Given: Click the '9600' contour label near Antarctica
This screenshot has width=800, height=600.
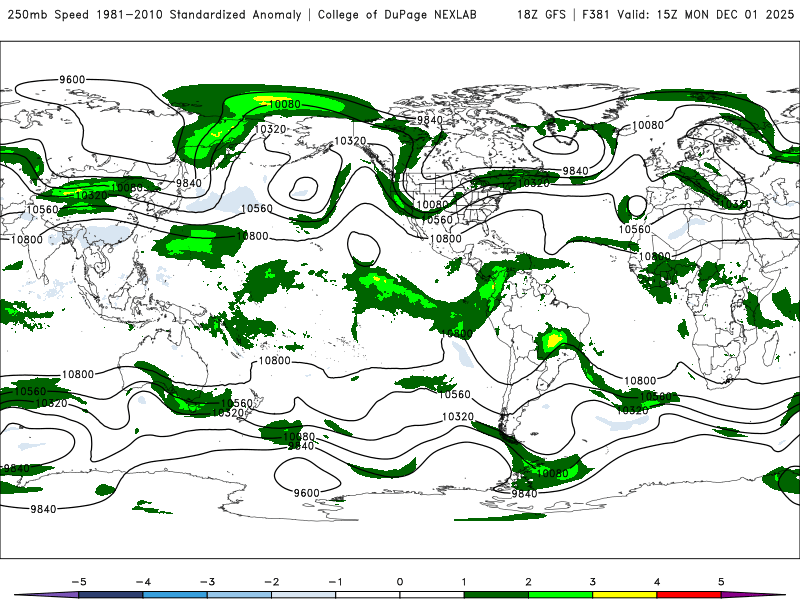Looking at the screenshot, I should click(x=306, y=493).
